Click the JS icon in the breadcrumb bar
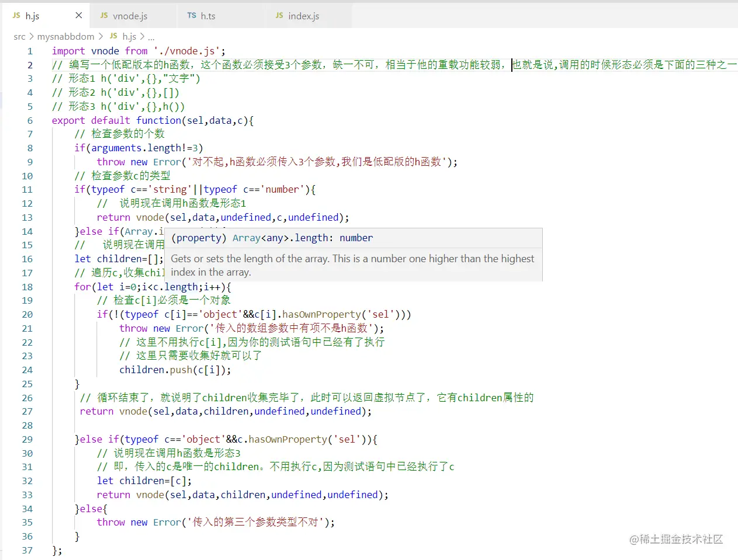The image size is (738, 560). click(x=113, y=36)
